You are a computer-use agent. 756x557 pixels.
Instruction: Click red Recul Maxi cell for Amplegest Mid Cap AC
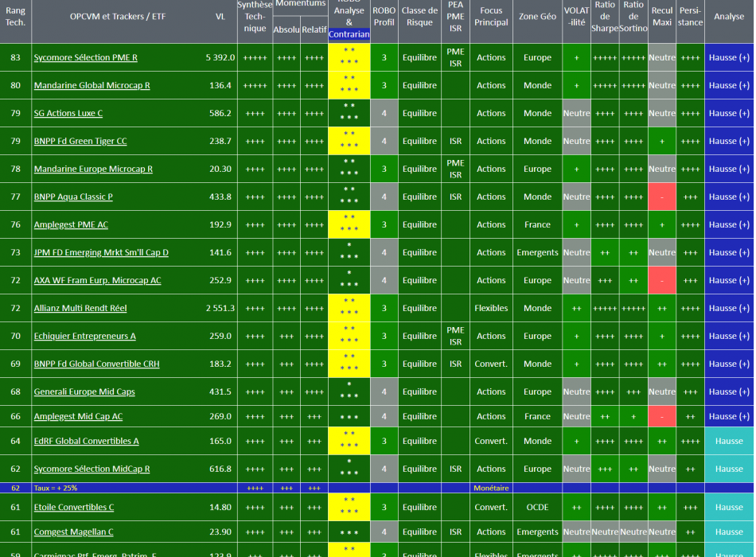(x=662, y=416)
